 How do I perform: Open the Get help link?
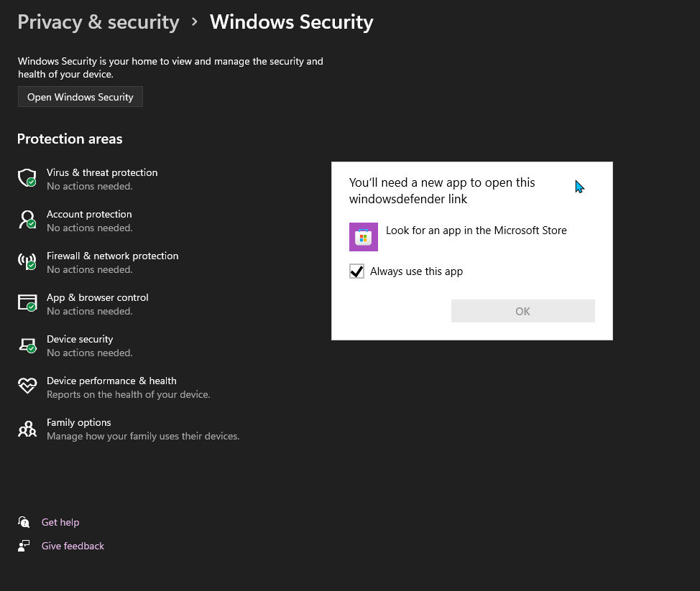[x=60, y=522]
